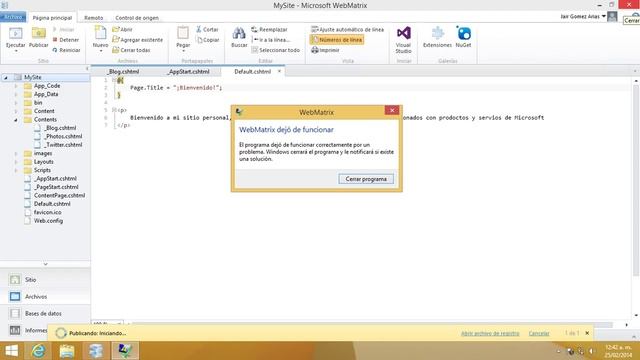Create a new file with Nuevo
Image resolution: width=640 pixels, height=360 pixels.
pyautogui.click(x=100, y=38)
